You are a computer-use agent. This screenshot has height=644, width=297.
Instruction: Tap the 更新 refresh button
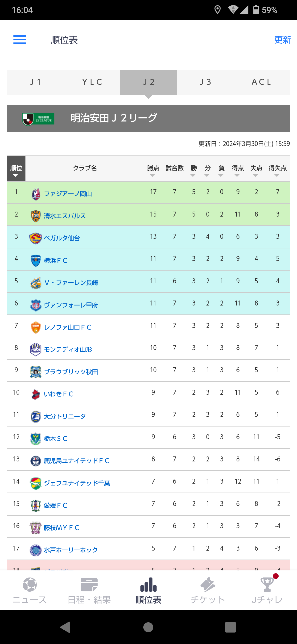coord(283,40)
